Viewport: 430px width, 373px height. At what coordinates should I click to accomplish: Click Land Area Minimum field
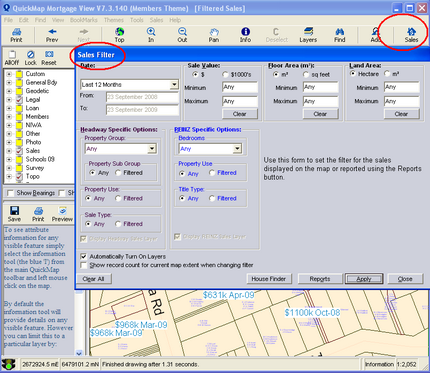[x=401, y=87]
